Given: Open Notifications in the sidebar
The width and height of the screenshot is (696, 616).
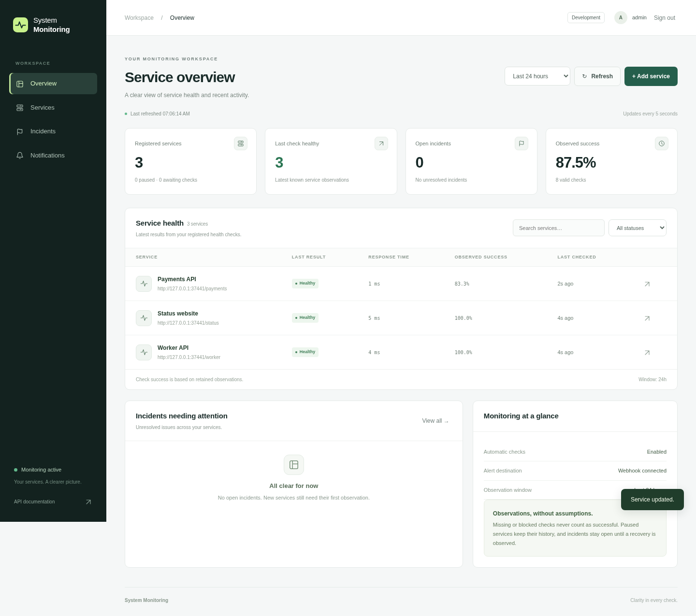Looking at the screenshot, I should [53, 156].
